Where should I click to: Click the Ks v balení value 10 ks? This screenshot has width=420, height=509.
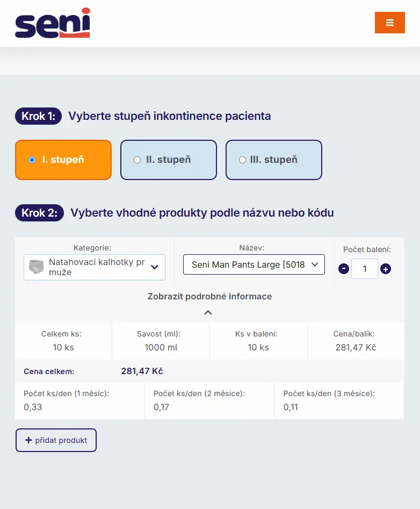[258, 347]
